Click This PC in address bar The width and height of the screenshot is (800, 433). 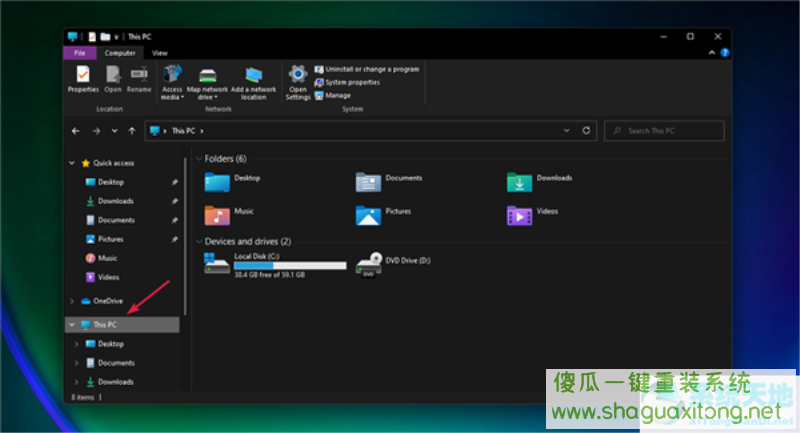coord(184,131)
